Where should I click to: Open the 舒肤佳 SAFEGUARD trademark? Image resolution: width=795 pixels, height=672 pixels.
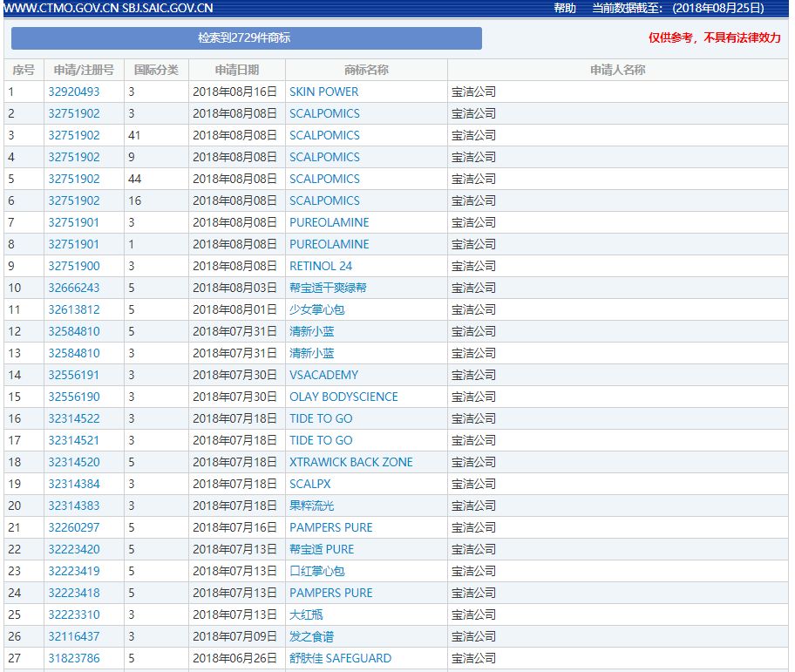click(340, 658)
